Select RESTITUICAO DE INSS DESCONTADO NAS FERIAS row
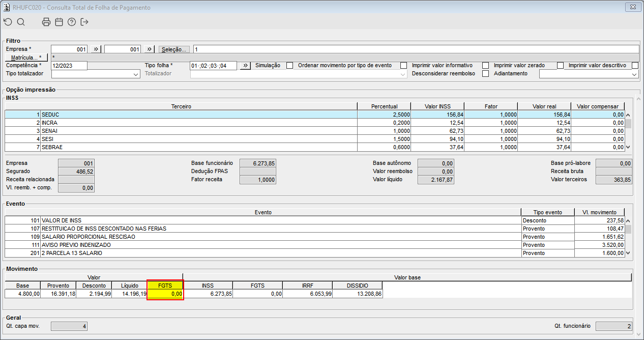Screen dimensions: 644x340 315,229
